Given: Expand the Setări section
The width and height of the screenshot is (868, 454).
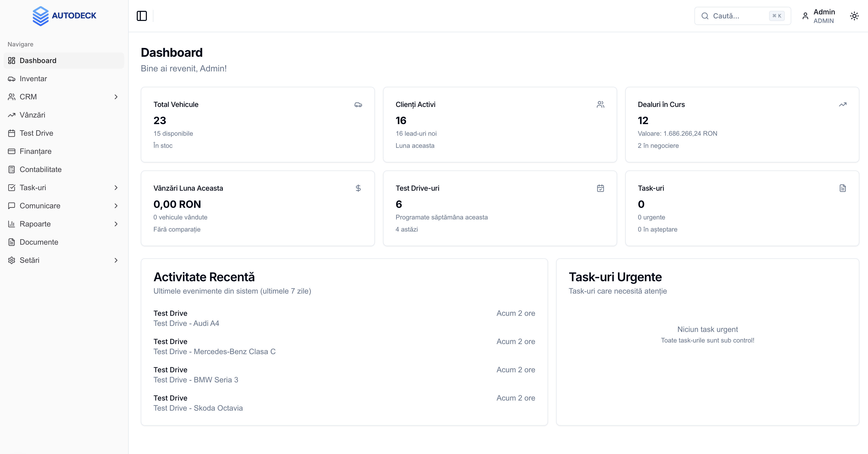Looking at the screenshot, I should 116,260.
